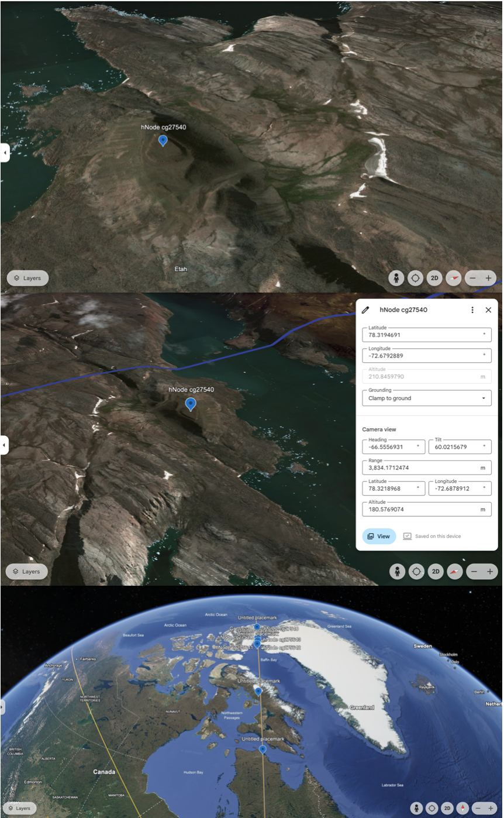Open Layers in the Etah terrain view
Viewport: 504px width, 818px height.
pos(27,278)
